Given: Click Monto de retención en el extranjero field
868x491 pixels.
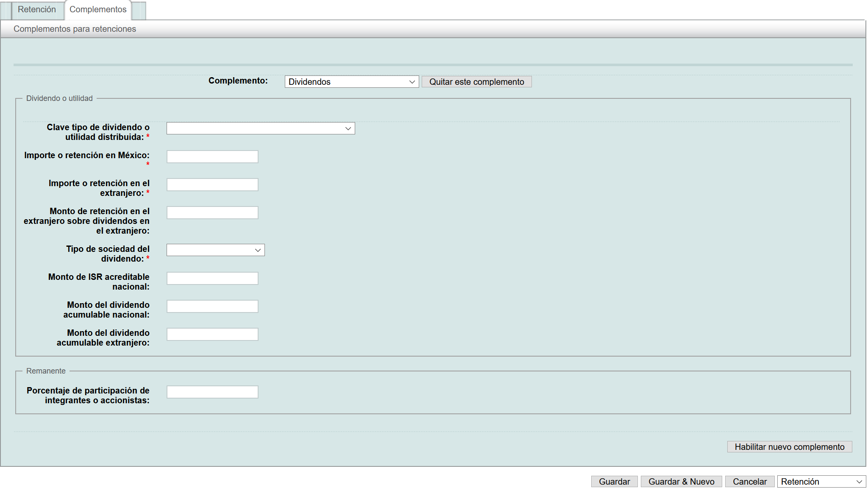Looking at the screenshot, I should tap(212, 213).
